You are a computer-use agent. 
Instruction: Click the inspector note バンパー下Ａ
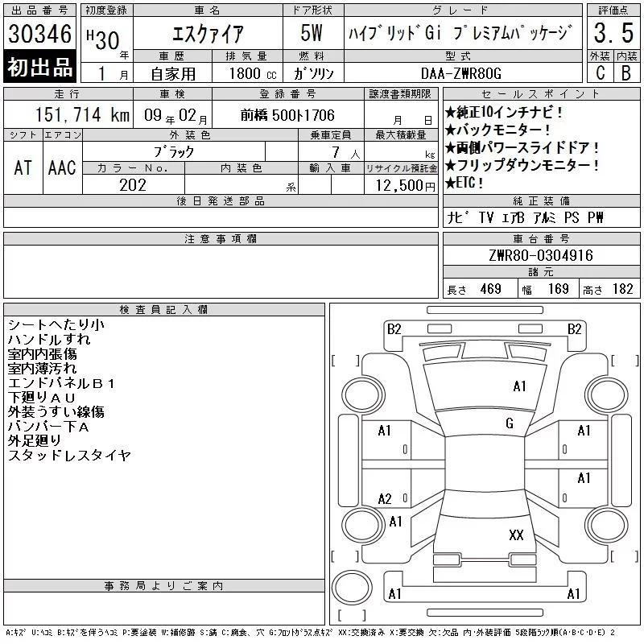tap(48, 427)
